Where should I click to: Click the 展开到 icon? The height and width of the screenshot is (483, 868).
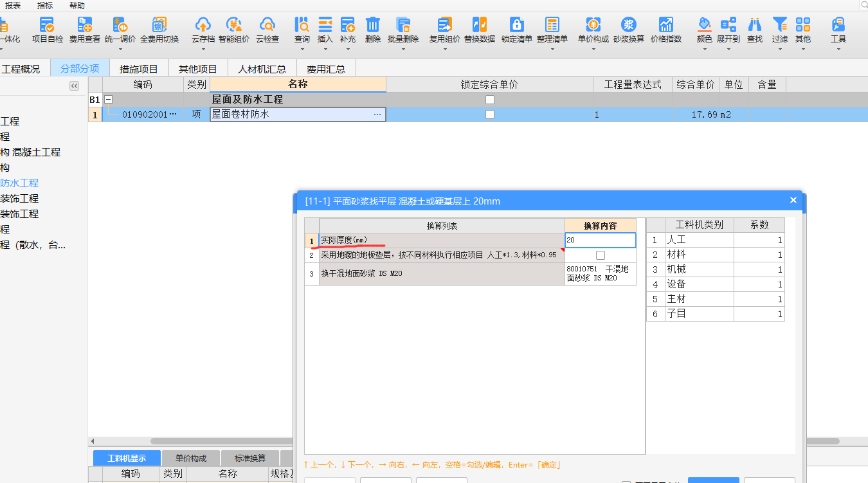pos(728,25)
